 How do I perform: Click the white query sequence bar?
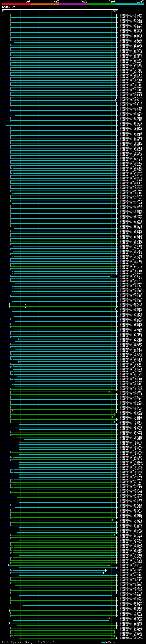60,9
